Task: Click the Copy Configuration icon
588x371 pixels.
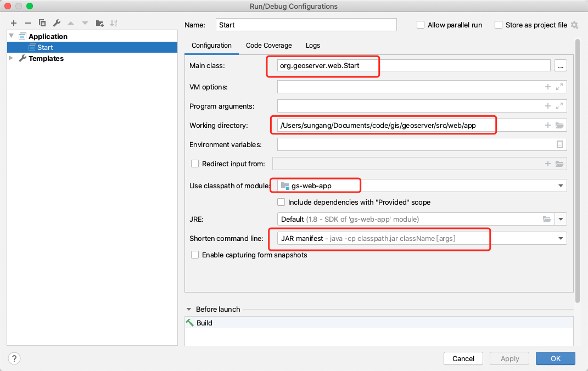Action: [42, 23]
